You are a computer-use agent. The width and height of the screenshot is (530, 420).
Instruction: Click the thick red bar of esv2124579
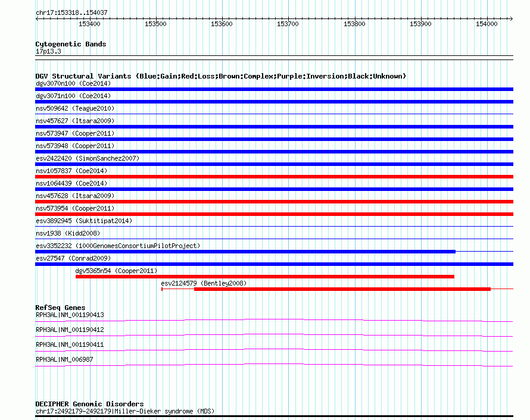pos(342,289)
